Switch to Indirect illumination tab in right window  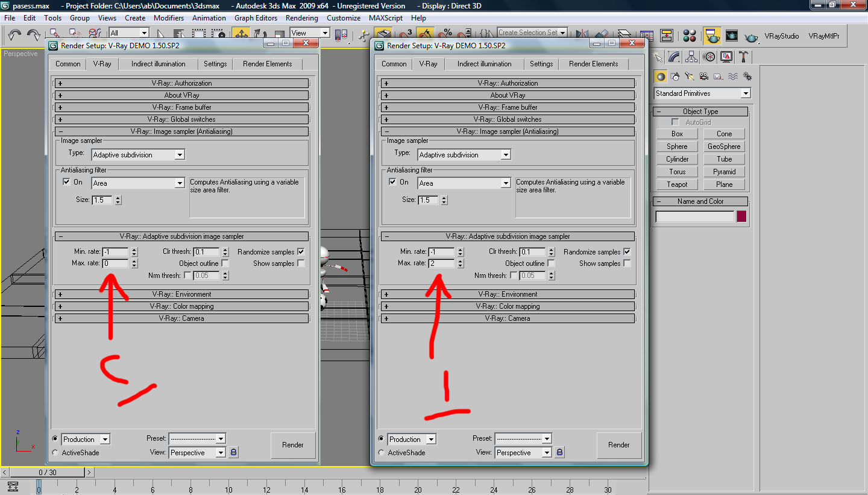coord(484,64)
